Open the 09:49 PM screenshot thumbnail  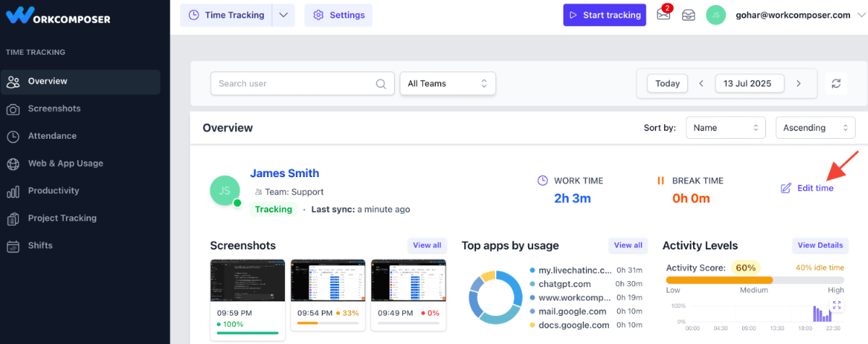pyautogui.click(x=409, y=280)
